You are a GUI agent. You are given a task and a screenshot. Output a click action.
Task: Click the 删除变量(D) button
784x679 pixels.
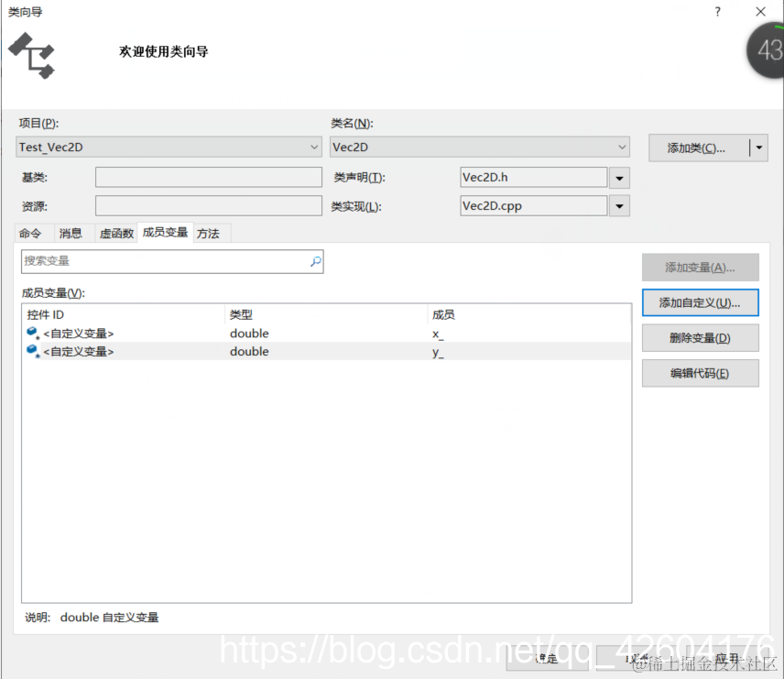[700, 338]
